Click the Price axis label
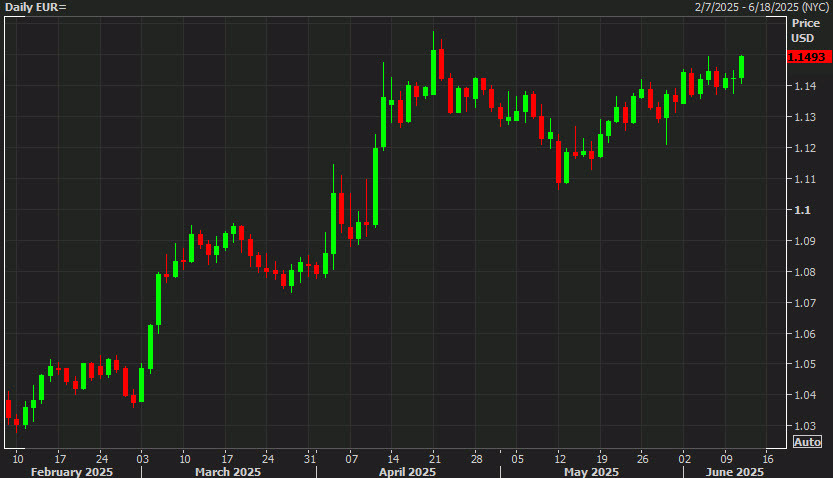The height and width of the screenshot is (478, 833). 805,23
